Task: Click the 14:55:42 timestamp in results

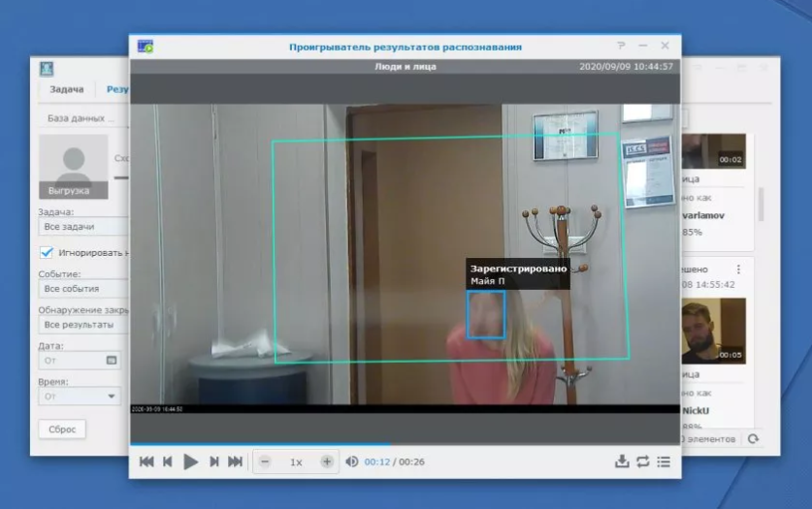Action: click(714, 284)
